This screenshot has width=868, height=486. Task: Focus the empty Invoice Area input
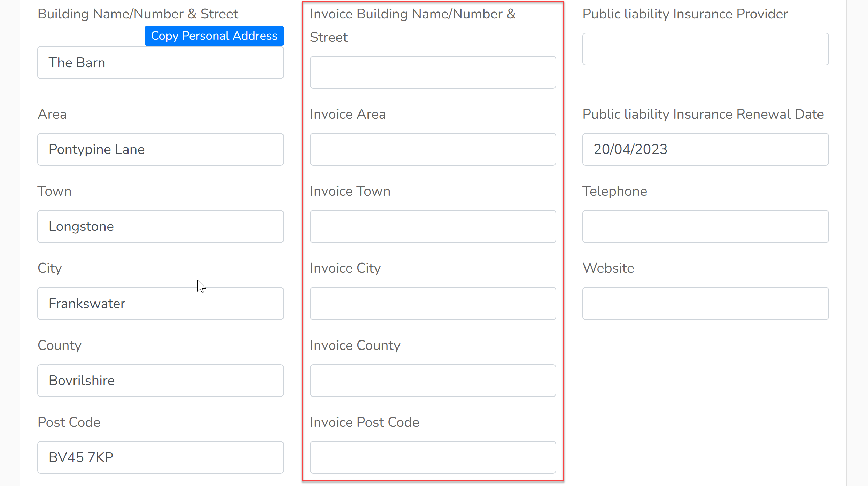click(433, 149)
